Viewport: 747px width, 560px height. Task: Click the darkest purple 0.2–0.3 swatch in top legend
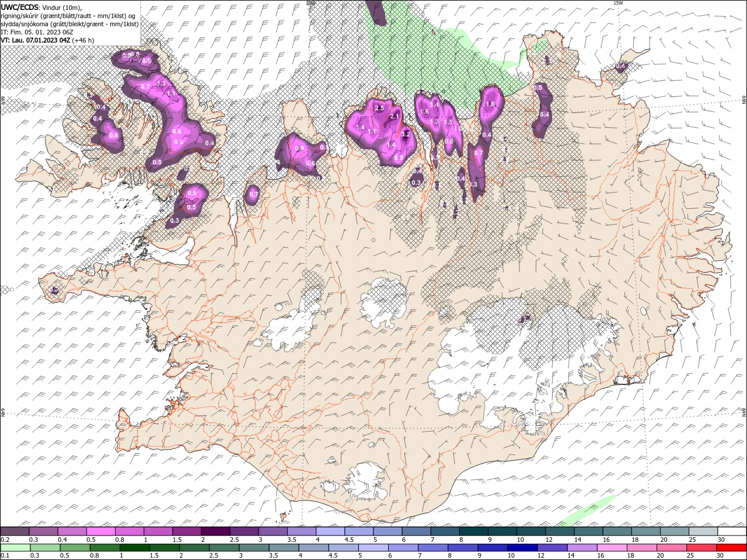[15, 531]
